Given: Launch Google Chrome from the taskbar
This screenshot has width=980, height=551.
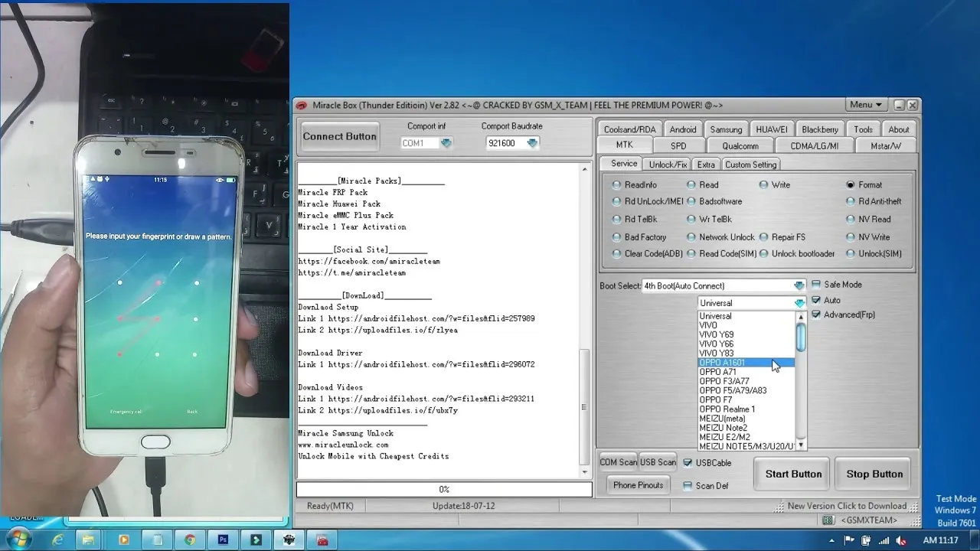Looking at the screenshot, I should click(190, 540).
